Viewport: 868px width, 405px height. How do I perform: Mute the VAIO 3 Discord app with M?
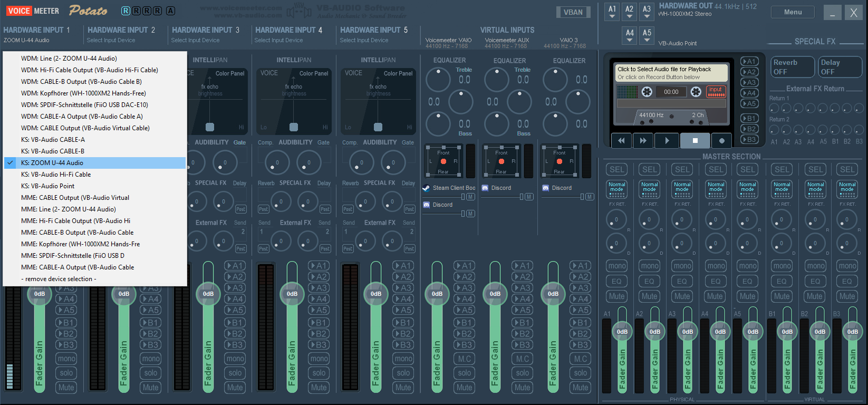coord(590,197)
